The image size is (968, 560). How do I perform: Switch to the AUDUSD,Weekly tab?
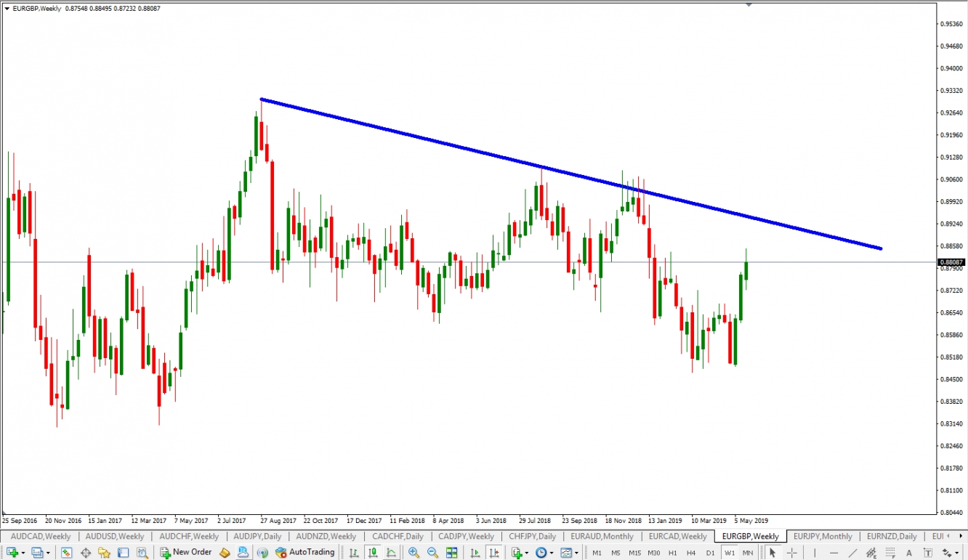coord(116,537)
